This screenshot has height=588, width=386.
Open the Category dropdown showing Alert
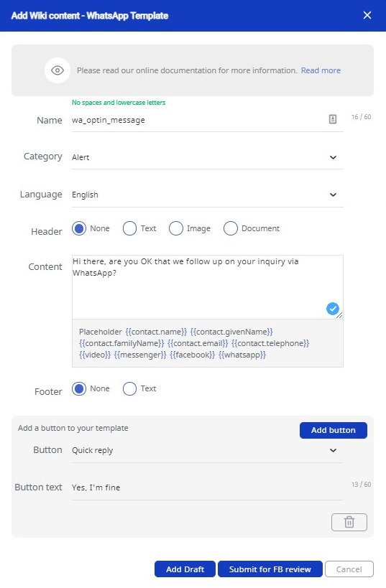click(x=207, y=157)
